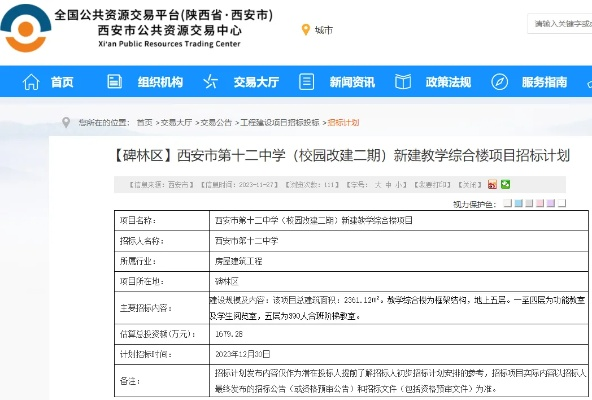Choose the blue eye-protection color swatch

(x=519, y=204)
